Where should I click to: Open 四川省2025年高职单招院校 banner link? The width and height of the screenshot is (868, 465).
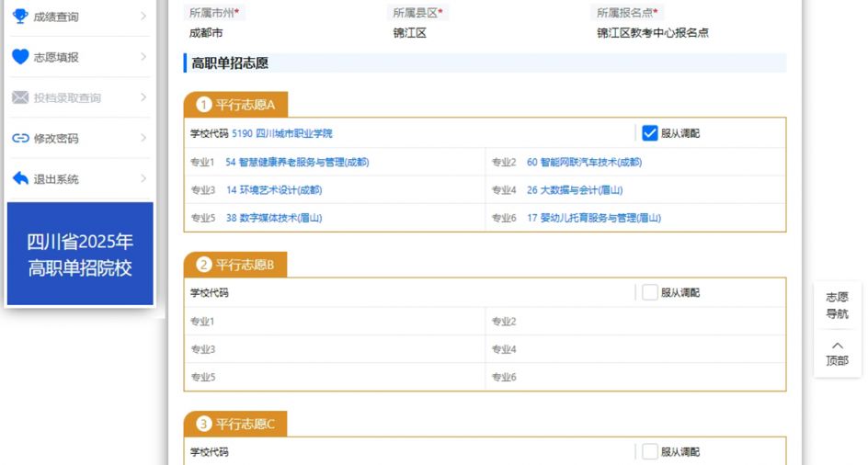(80, 254)
